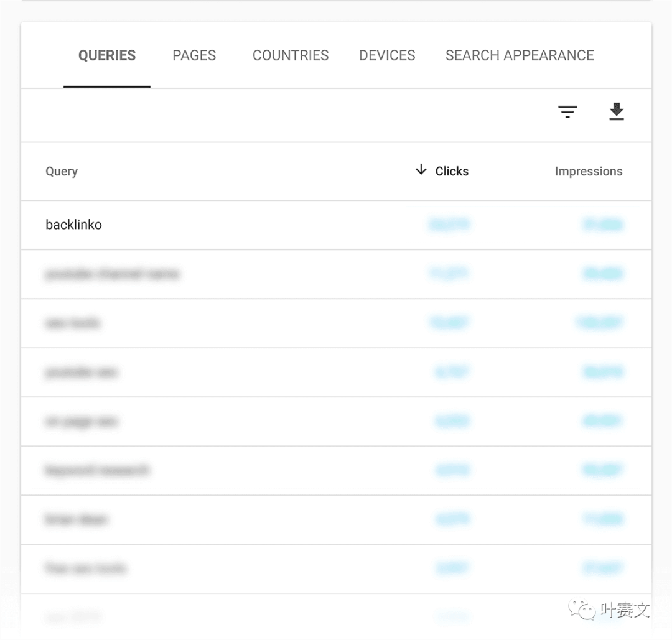Screen dimensions: 672x640
Task: Open WeChat watermark icon at bottom right
Action: point(582,609)
